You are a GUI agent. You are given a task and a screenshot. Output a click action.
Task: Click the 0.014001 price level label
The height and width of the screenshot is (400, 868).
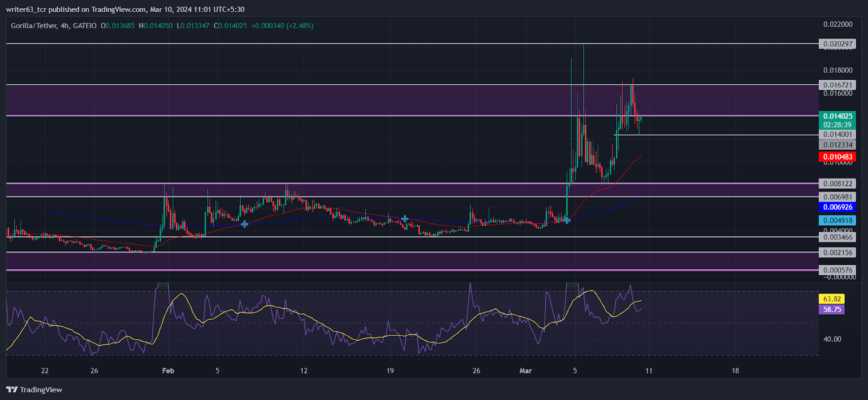[838, 135]
